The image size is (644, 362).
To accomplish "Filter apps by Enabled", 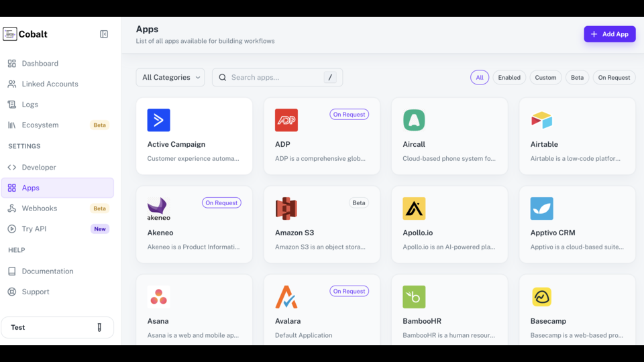I will pos(509,77).
